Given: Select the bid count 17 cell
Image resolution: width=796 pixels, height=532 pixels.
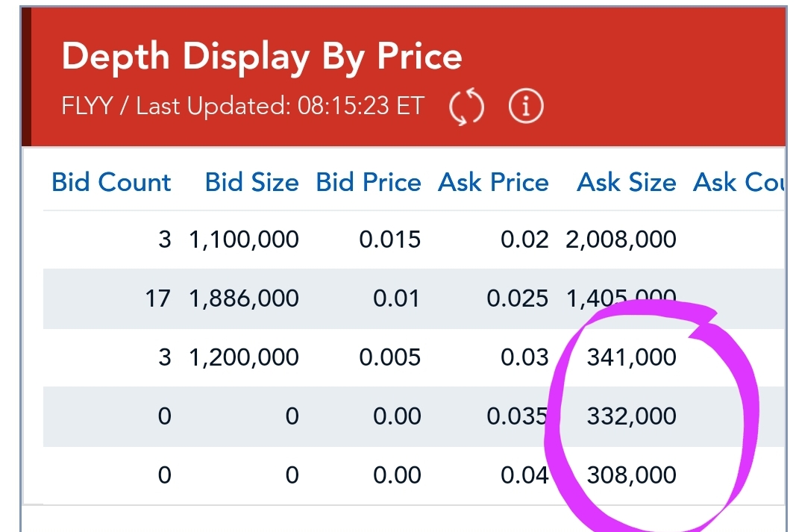Looking at the screenshot, I should click(x=158, y=298).
